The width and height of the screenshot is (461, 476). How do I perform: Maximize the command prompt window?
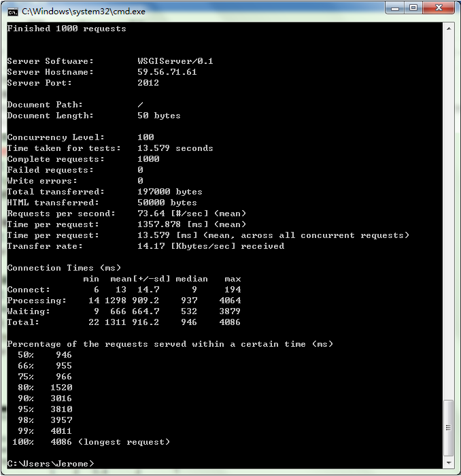[x=413, y=8]
